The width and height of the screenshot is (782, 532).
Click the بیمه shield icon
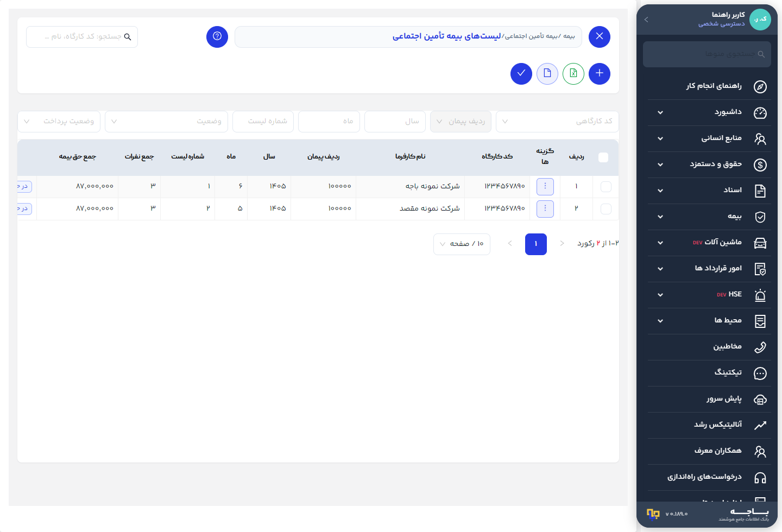tap(760, 217)
